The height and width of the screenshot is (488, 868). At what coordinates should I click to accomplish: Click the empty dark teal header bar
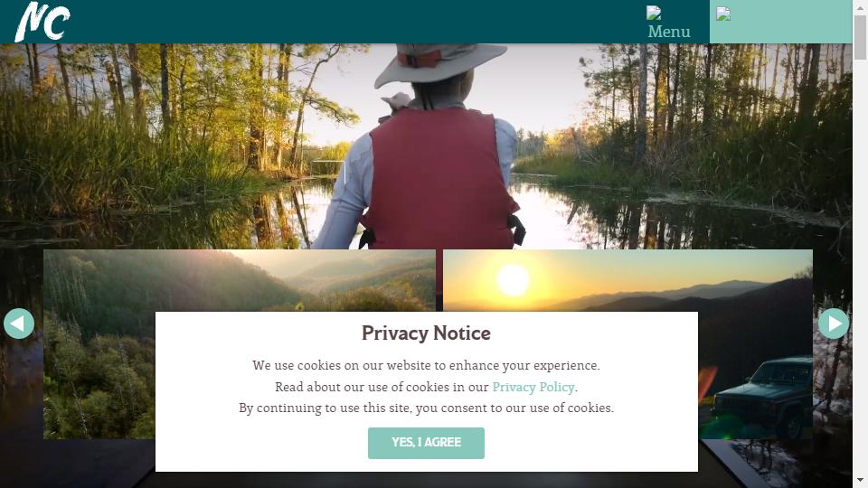point(354,22)
